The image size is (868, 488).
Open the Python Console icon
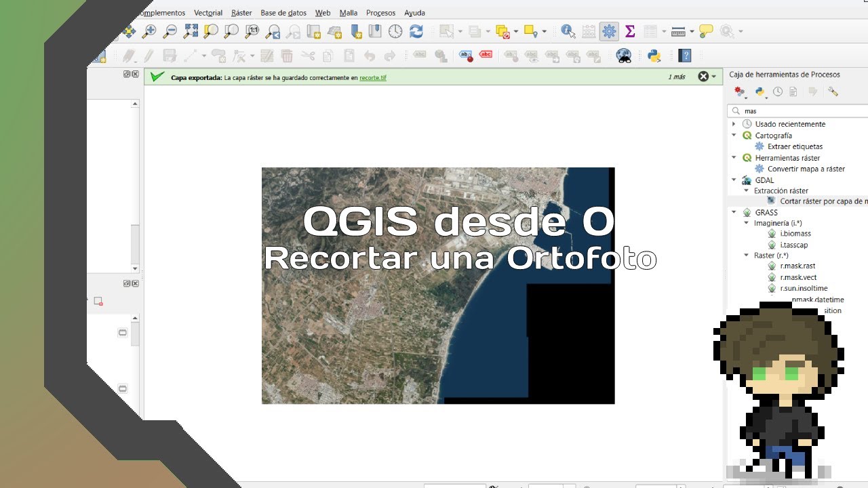point(654,56)
